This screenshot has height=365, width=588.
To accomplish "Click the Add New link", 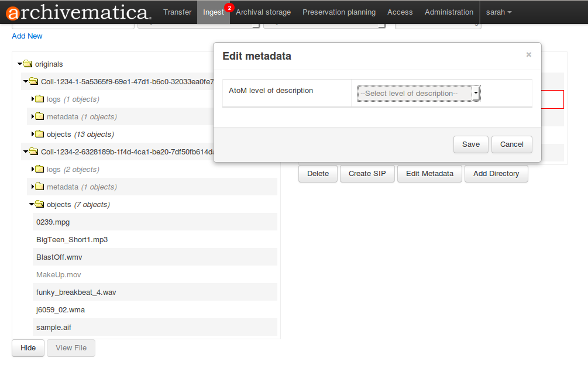I will coord(27,36).
